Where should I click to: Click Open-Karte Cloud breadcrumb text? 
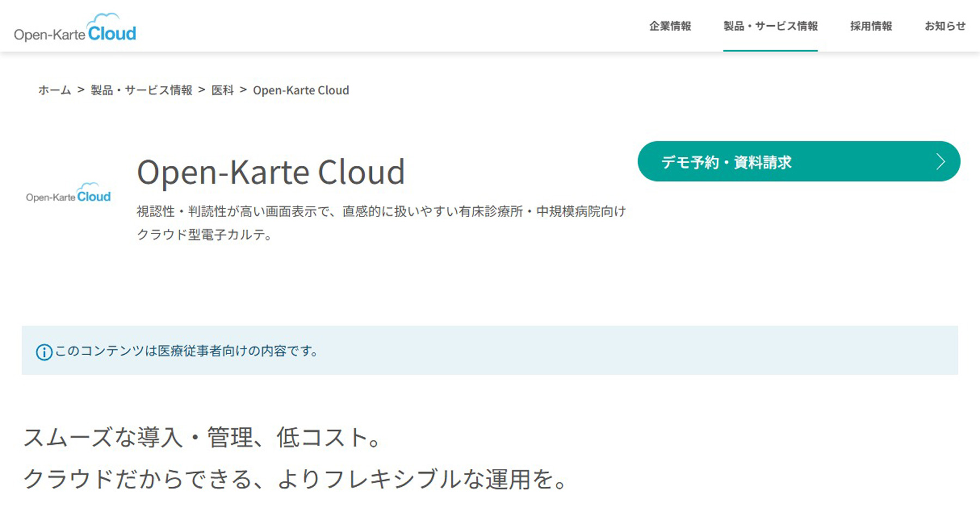301,90
